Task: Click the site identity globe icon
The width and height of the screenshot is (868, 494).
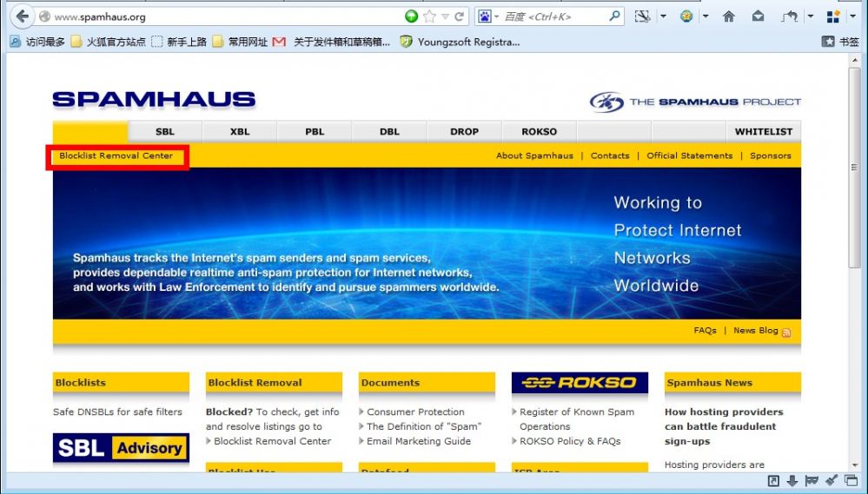Action: tap(45, 16)
